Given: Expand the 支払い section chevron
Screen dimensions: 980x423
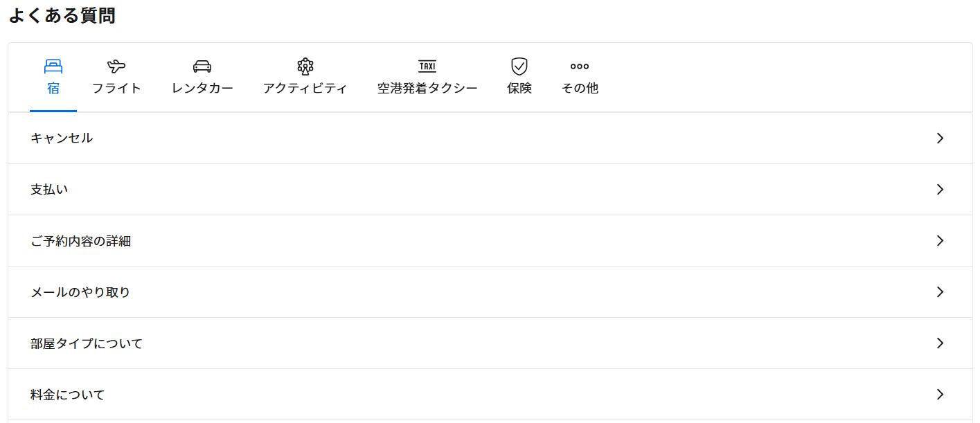Looking at the screenshot, I should (x=940, y=189).
